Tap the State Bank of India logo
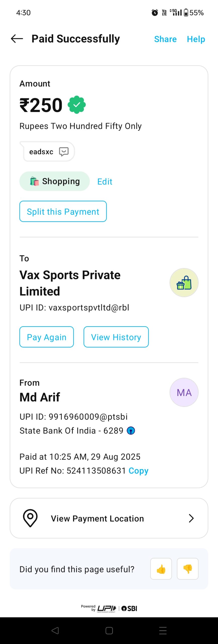 click(131, 431)
